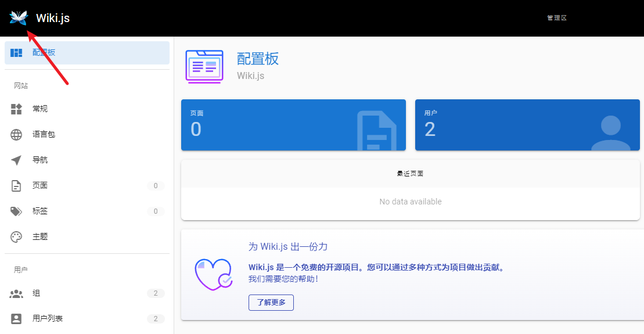Open 常规 general settings
Viewport: 644px width, 334px height.
coord(87,109)
